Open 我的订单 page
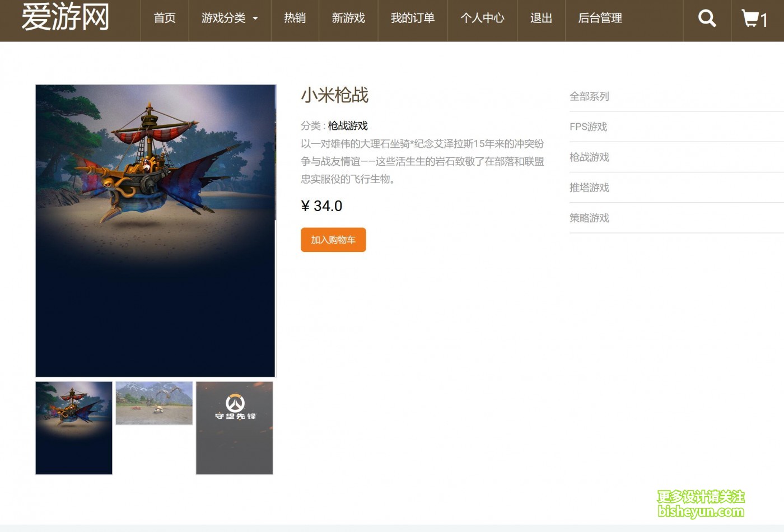This screenshot has width=784, height=532. 413,18
